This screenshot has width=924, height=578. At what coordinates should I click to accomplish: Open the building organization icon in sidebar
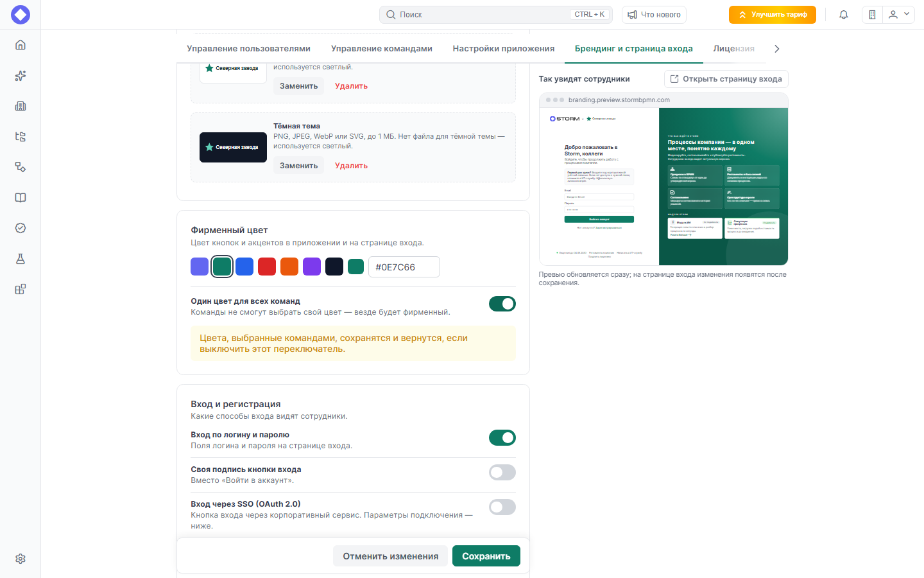click(x=21, y=106)
